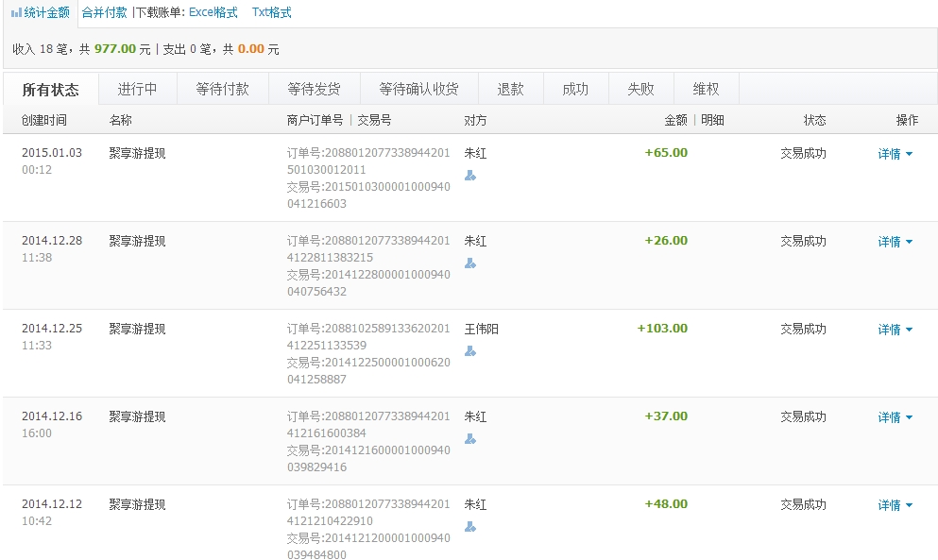Expand 详情 dropdown for the +65.00 transaction
938x560 pixels.
895,154
